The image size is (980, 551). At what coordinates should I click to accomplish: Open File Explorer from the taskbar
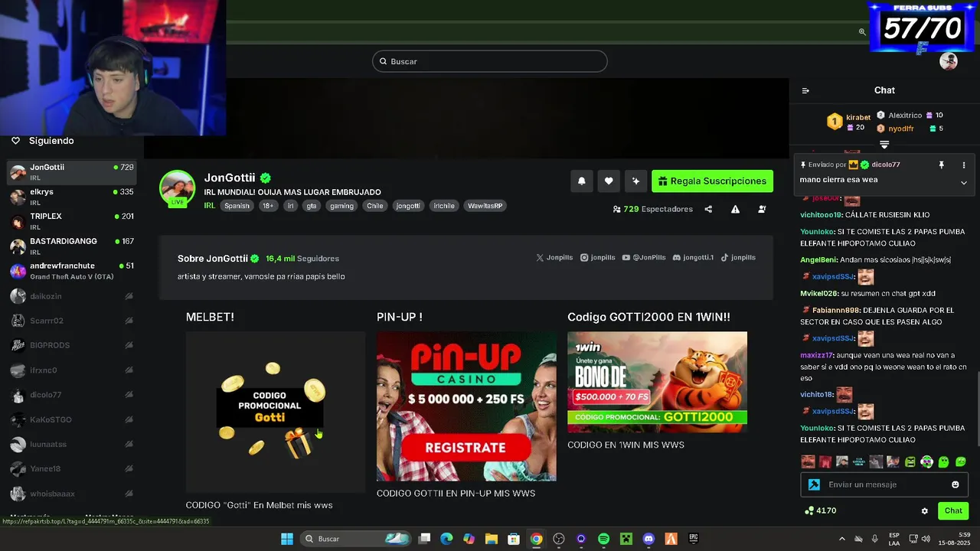[492, 539]
